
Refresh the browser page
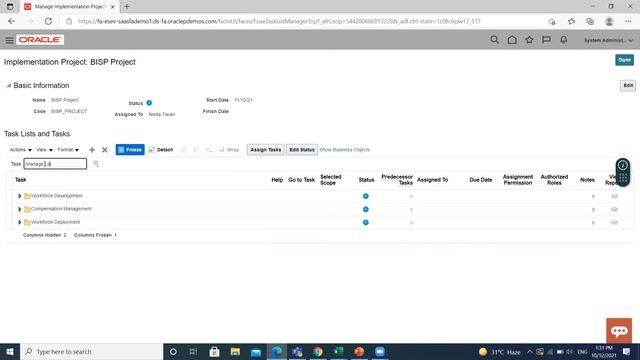point(48,21)
